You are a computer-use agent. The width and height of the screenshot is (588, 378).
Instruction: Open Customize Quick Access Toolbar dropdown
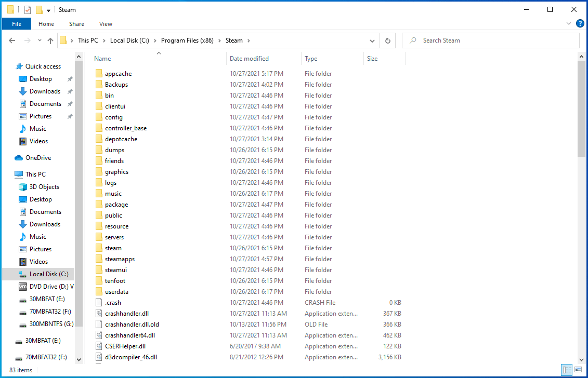point(49,10)
